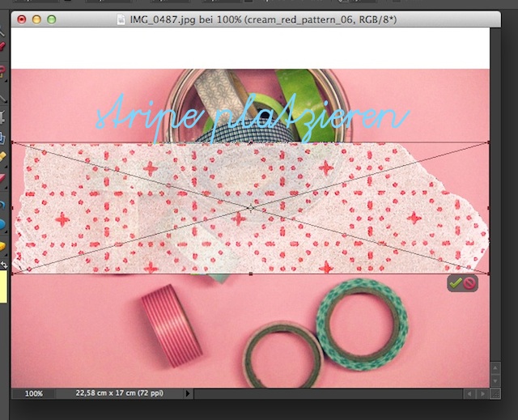Click the bottom-right transform corner handle
The image size is (518, 420).
click(490, 274)
